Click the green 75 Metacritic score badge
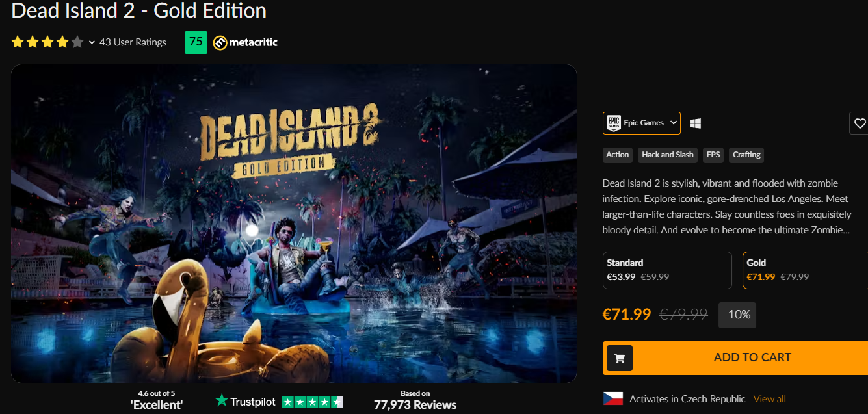Viewport: 868px width, 414px height. click(x=196, y=43)
